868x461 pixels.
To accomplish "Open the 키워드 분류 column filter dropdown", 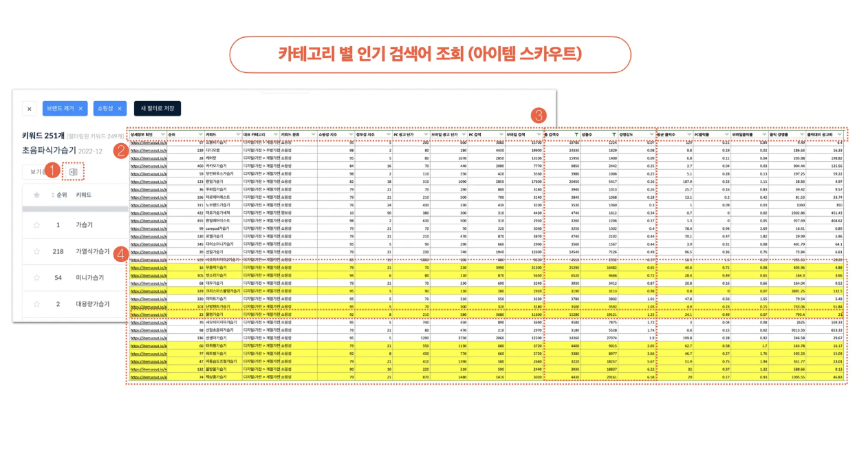I will 312,134.
